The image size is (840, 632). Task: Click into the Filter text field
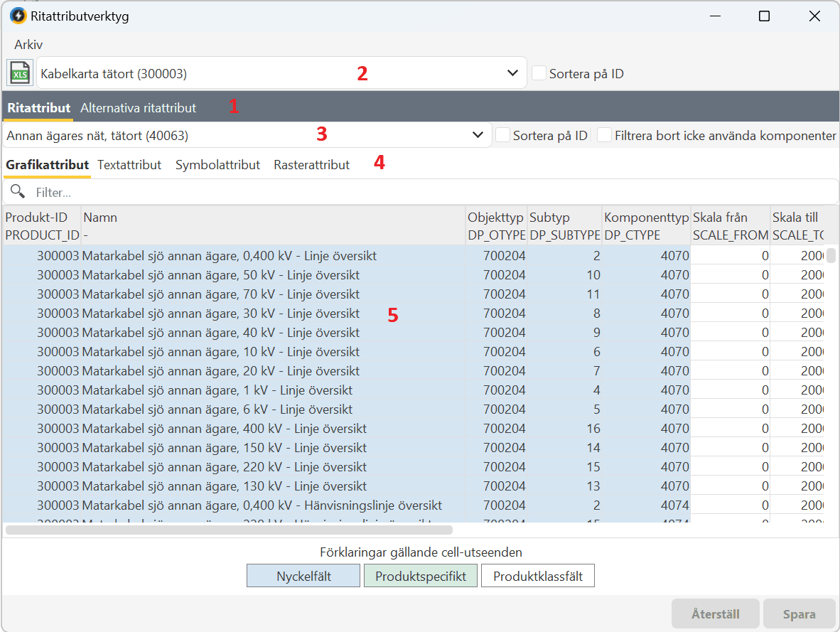pos(426,192)
